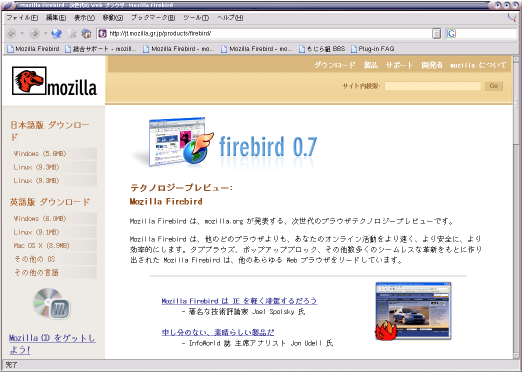
Task: Click the Go site search button
Action: pyautogui.click(x=494, y=86)
